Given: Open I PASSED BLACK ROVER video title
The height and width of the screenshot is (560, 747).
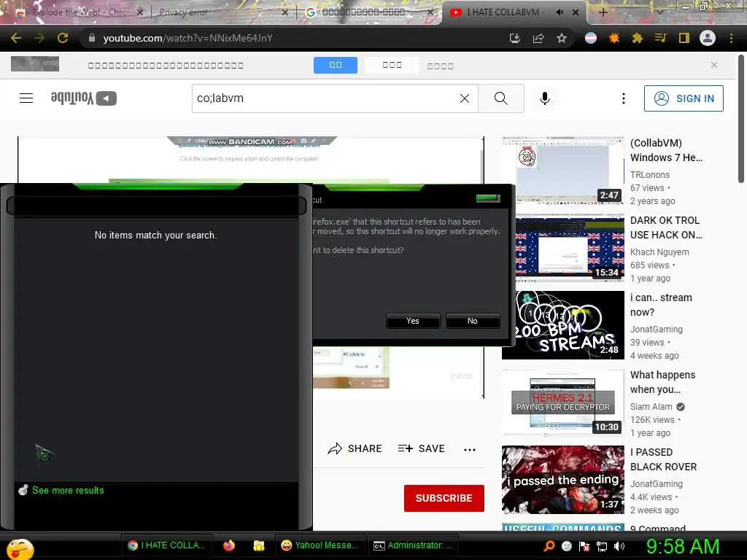Looking at the screenshot, I should tap(663, 459).
